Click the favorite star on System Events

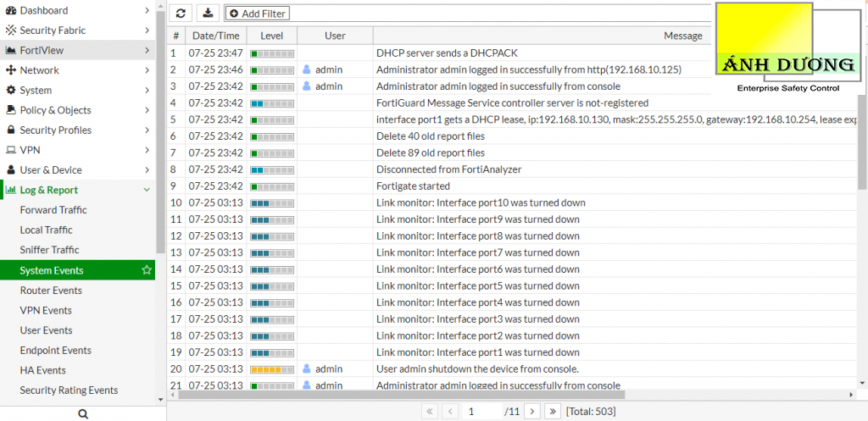tap(147, 270)
